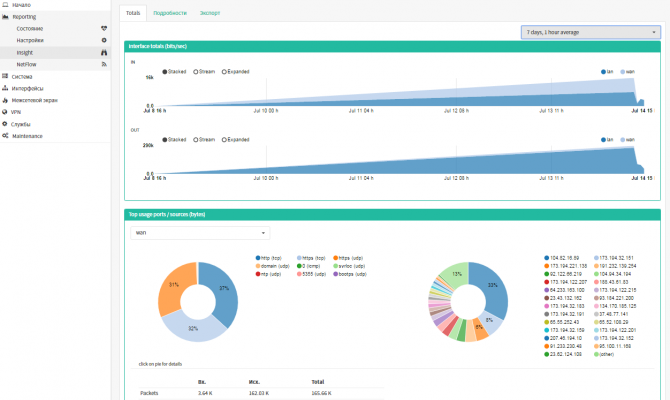670x400 pixels.
Task: Select Stream mode for the IN chart
Action: tap(204, 72)
